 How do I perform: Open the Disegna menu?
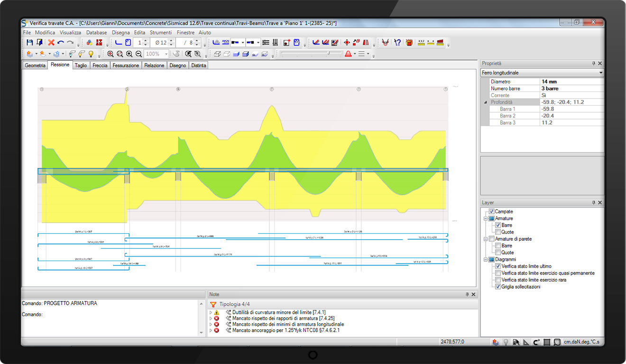click(x=120, y=33)
